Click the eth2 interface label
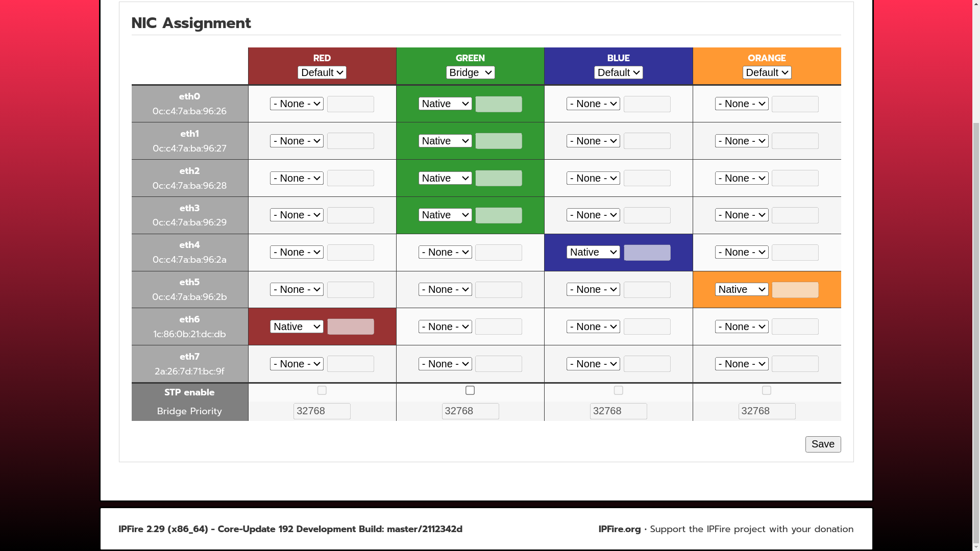This screenshot has width=980, height=551. pos(189,171)
